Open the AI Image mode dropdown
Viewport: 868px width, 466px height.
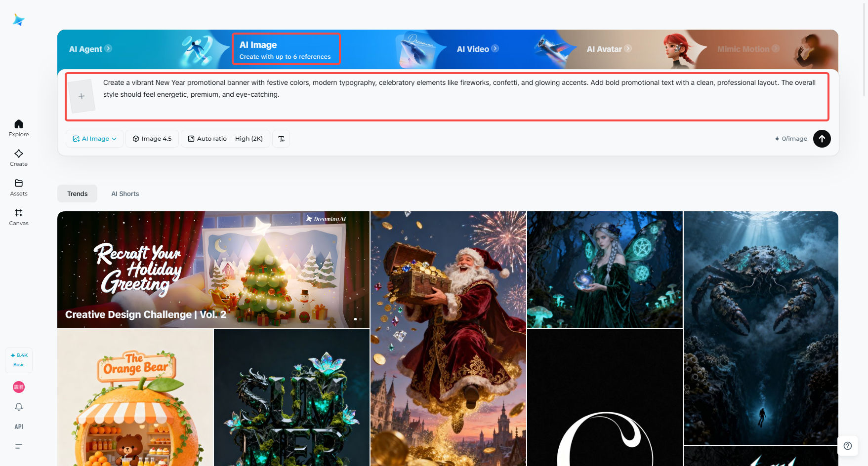pyautogui.click(x=95, y=139)
